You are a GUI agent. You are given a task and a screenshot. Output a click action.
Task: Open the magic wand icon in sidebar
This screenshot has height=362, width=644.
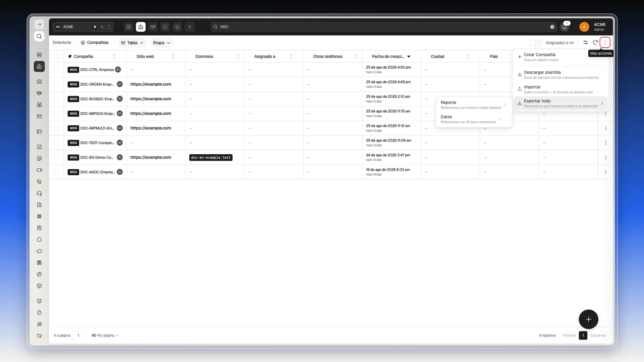39,324
